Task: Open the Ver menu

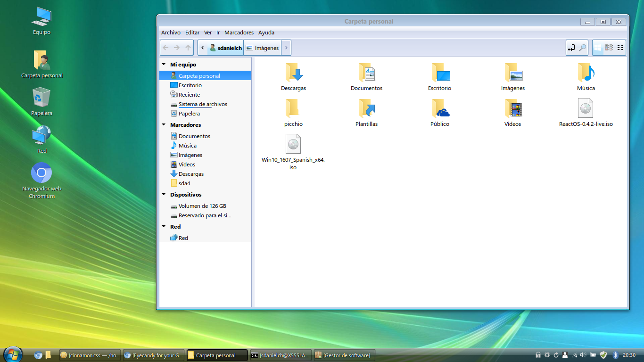Action: (x=208, y=33)
